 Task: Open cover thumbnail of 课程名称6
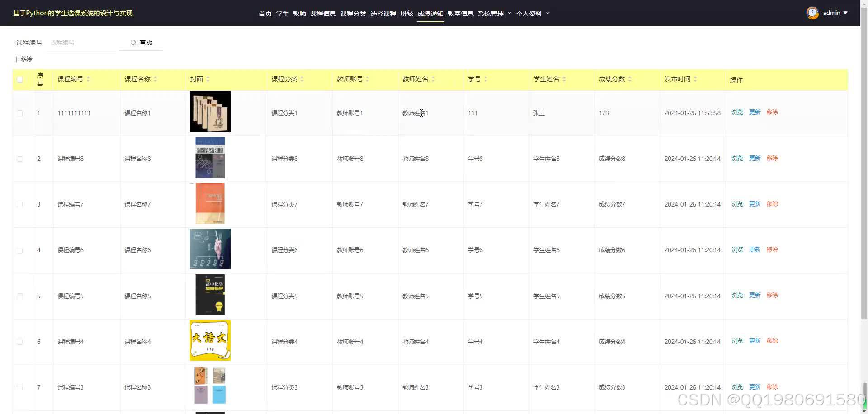(210, 249)
